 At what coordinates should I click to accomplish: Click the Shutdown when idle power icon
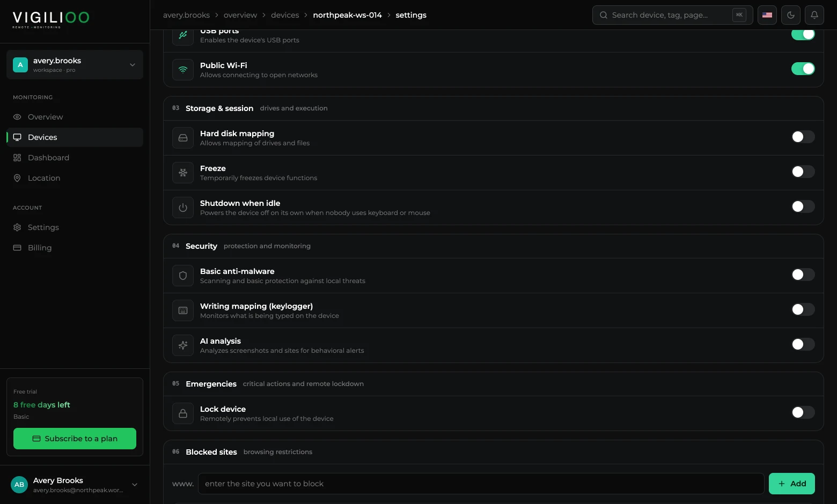pos(183,207)
